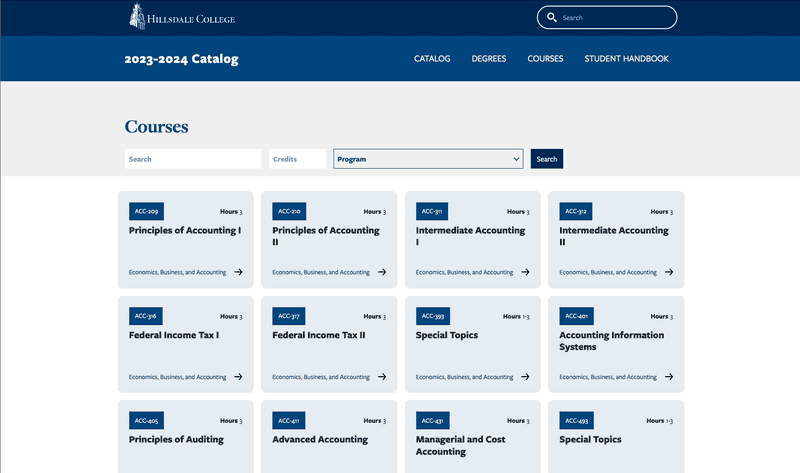
Task: Open Federal Income Tax I course
Action: pos(173,335)
